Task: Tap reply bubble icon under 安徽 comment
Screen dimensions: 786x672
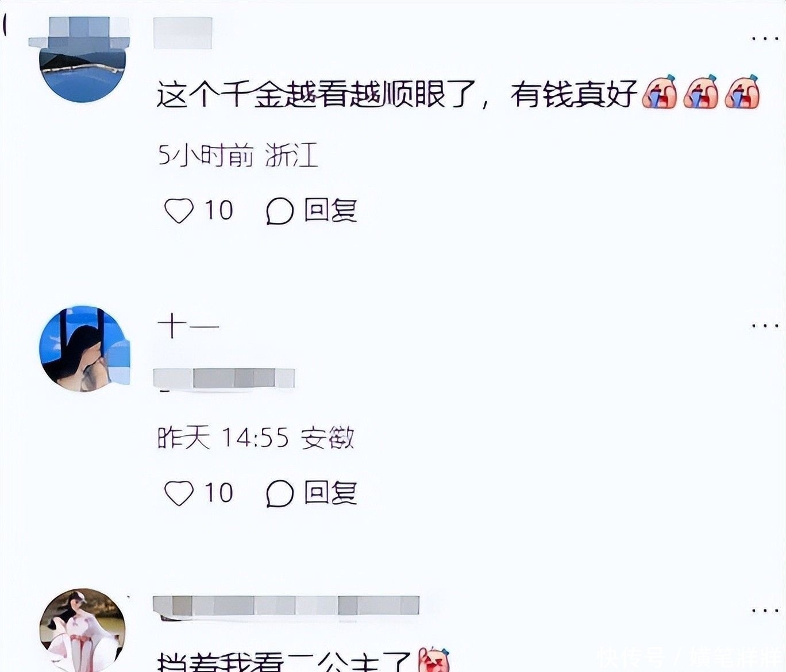Action: click(x=280, y=493)
